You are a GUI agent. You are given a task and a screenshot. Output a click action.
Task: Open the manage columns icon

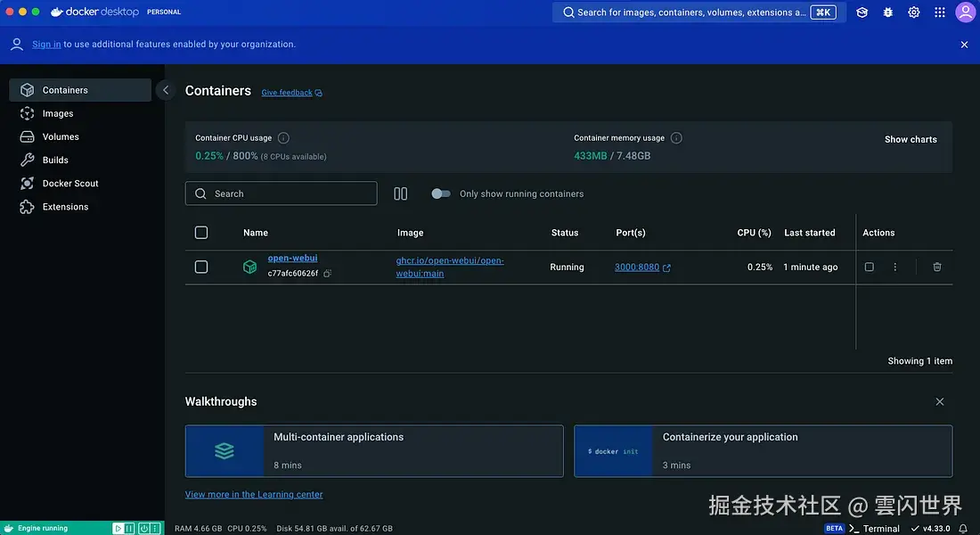pos(401,194)
